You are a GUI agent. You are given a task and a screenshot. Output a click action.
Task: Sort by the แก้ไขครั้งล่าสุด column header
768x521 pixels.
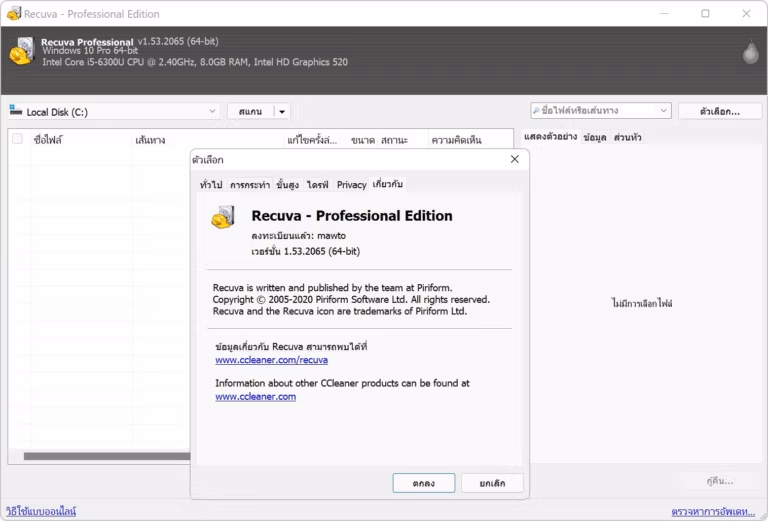[312, 140]
